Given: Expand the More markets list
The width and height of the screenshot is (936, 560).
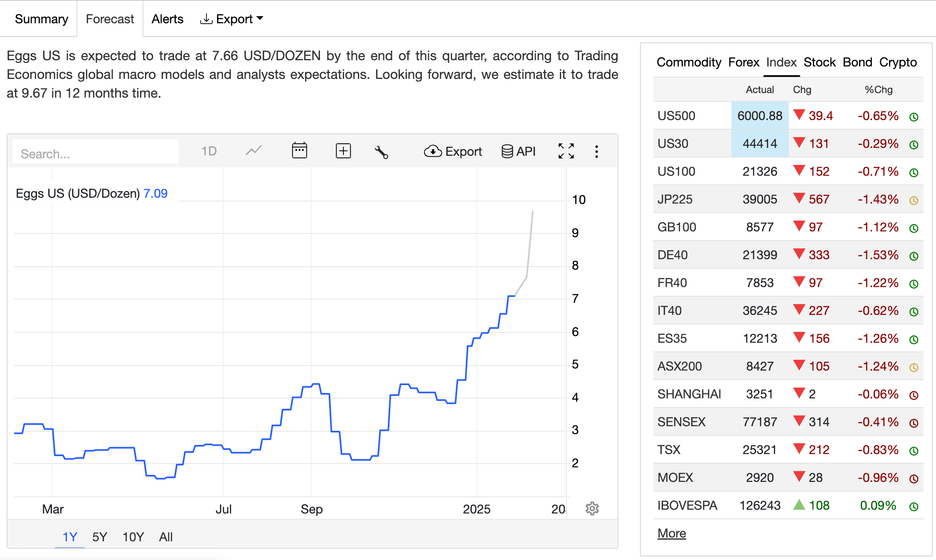Looking at the screenshot, I should [672, 533].
